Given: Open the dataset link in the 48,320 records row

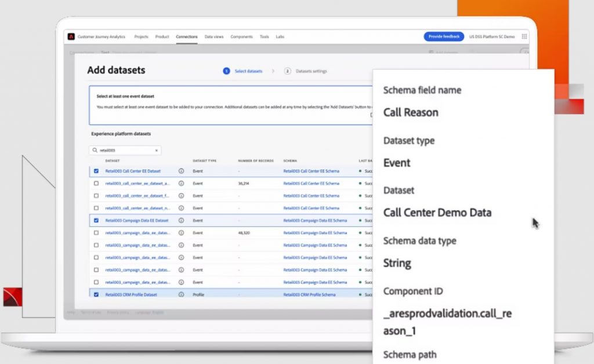Looking at the screenshot, I should coord(138,233).
